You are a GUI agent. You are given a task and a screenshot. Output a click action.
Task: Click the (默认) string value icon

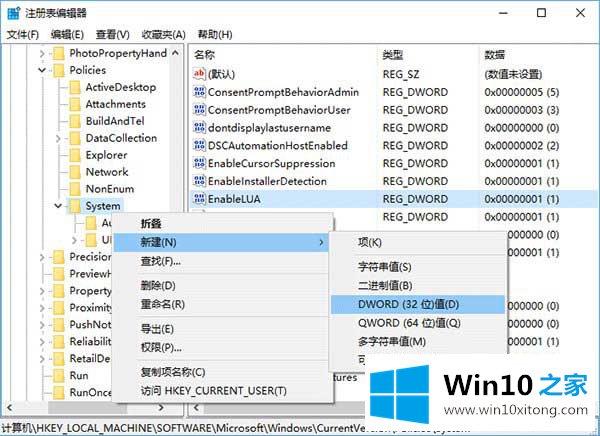(x=199, y=73)
